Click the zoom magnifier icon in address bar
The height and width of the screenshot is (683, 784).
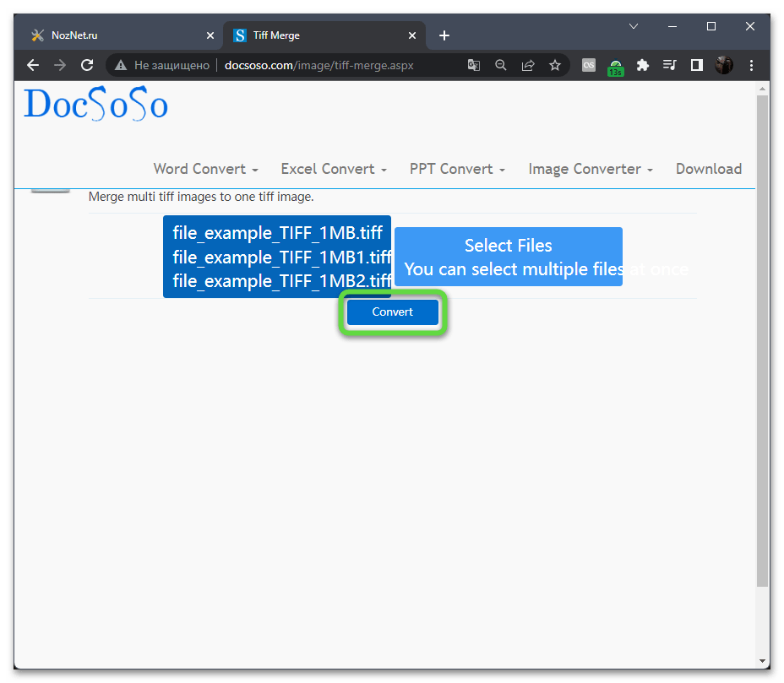pyautogui.click(x=500, y=66)
